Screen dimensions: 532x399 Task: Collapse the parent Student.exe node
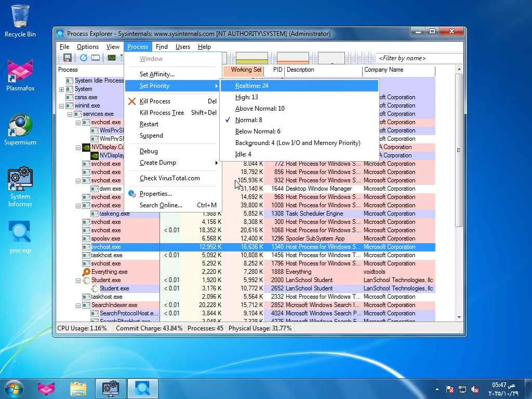click(x=78, y=281)
